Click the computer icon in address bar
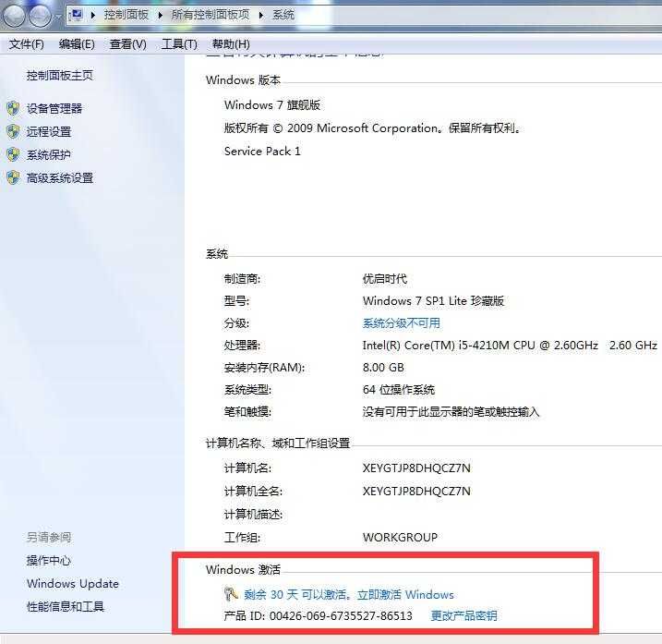This screenshot has width=662, height=644. [x=76, y=15]
